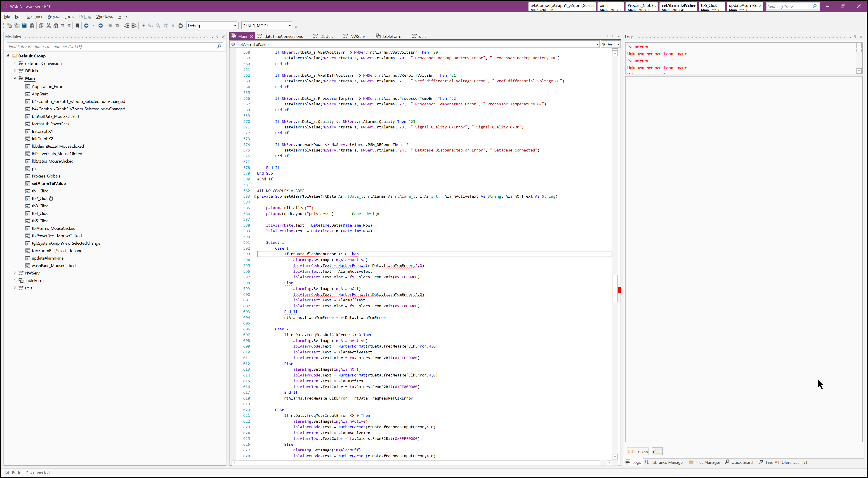Click the Run (play) toolbar icon

point(143,26)
